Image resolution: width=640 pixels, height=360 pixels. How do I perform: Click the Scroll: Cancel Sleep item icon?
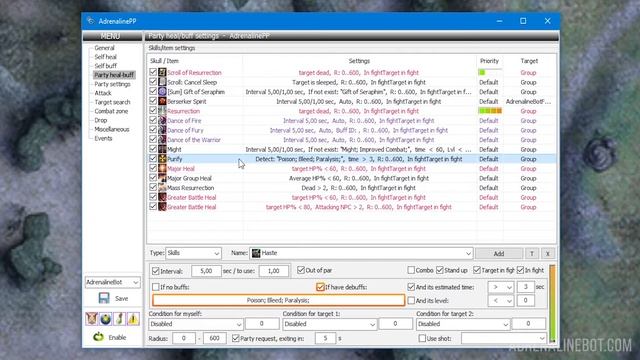pos(162,82)
